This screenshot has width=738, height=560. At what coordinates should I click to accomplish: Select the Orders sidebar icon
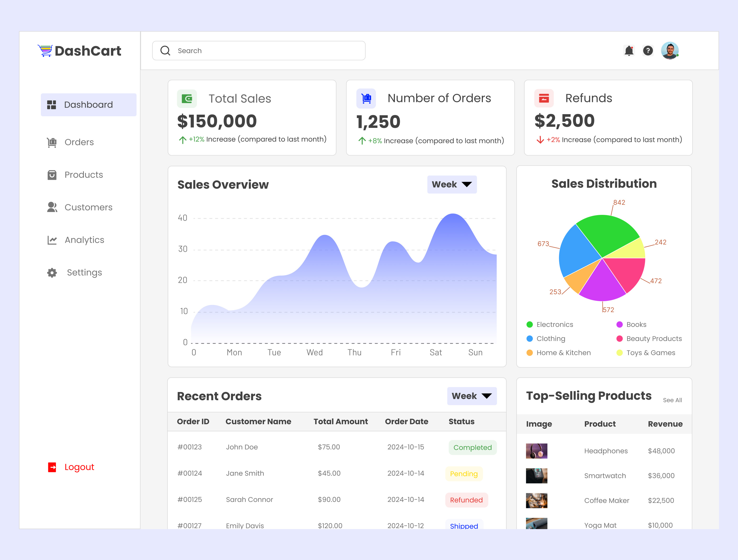click(52, 142)
